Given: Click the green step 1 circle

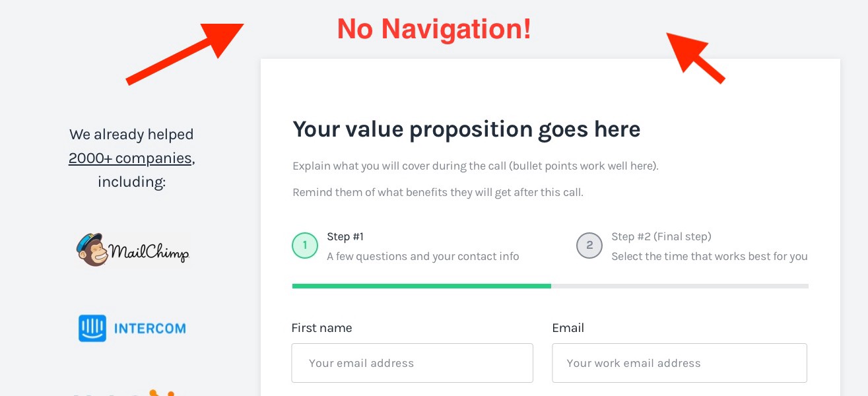Looking at the screenshot, I should (304, 246).
